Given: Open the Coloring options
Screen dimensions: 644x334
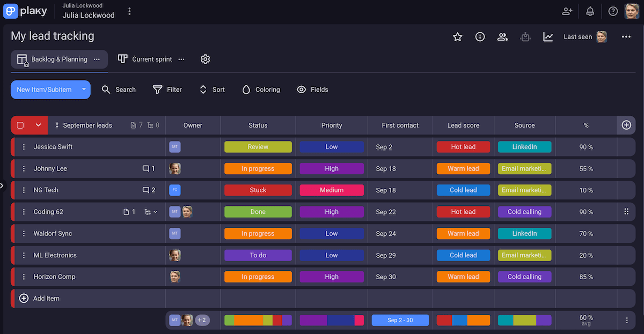Looking at the screenshot, I should [x=261, y=90].
